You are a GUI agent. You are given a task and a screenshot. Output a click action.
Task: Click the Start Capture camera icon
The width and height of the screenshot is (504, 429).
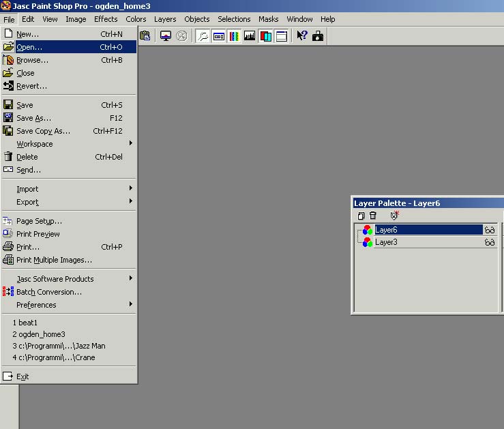318,35
